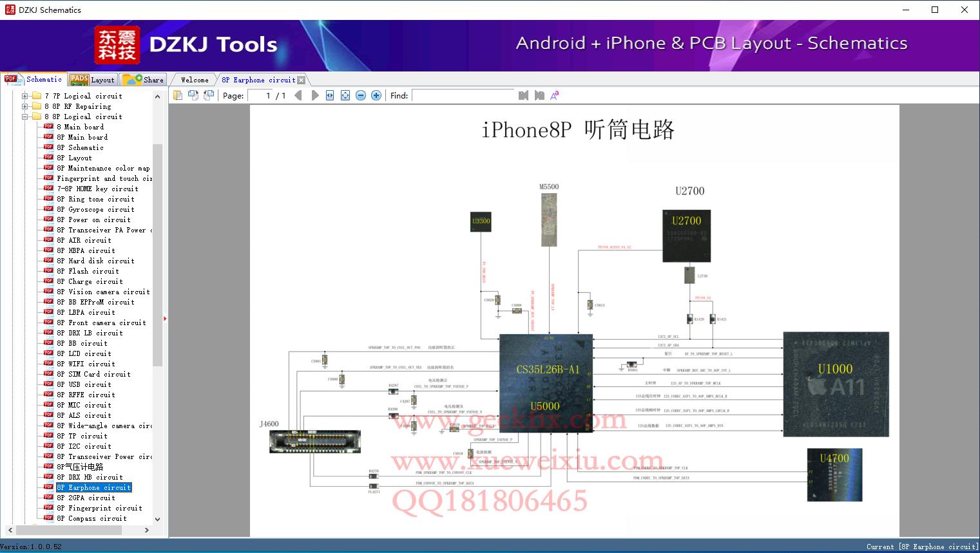Open 8P SIM Card circuit
980x553 pixels.
(93, 374)
